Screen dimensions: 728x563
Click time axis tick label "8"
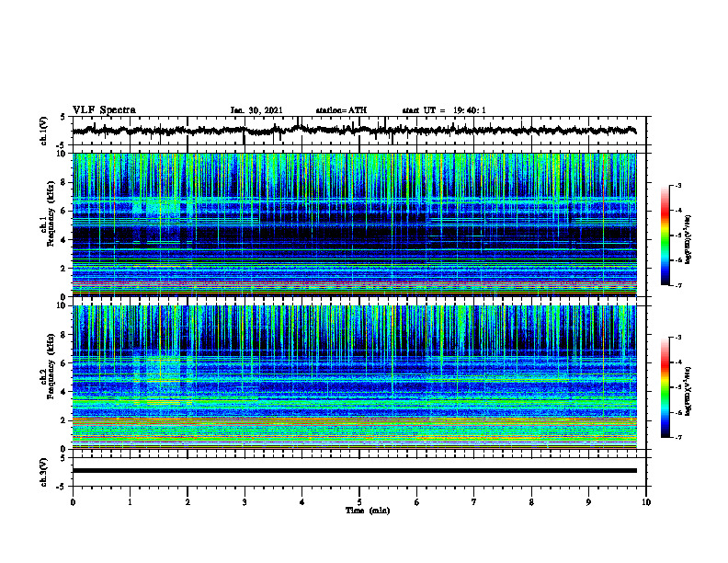531,502
